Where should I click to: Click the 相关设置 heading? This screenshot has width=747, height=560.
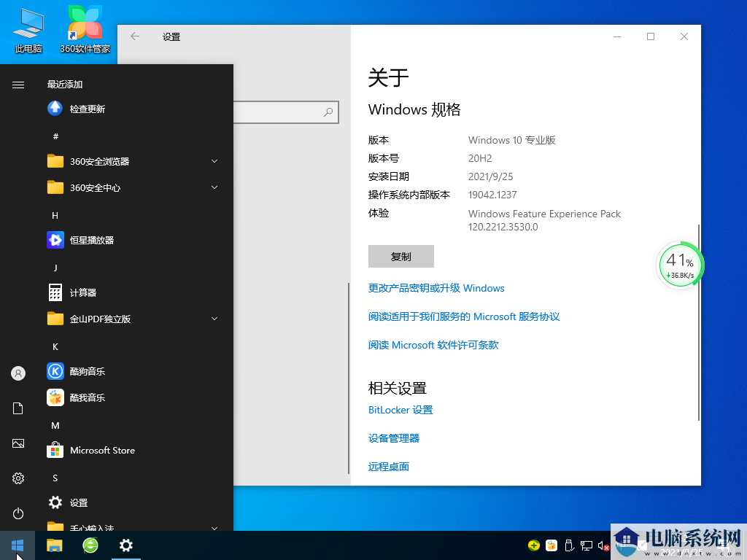(x=398, y=388)
